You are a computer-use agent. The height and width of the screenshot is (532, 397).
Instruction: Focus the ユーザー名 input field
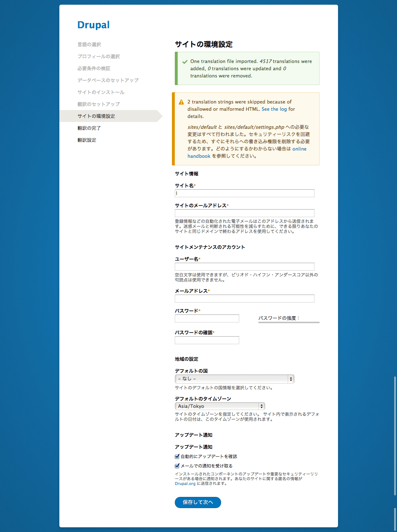click(245, 267)
